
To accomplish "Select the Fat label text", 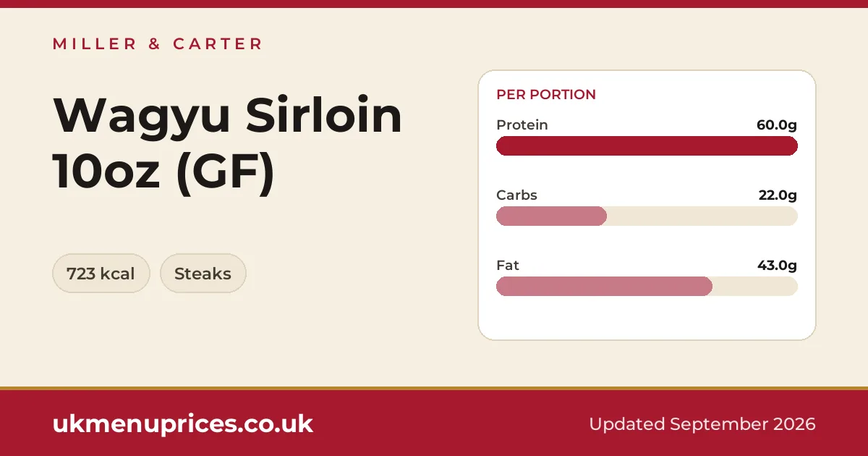I will coord(508,265).
